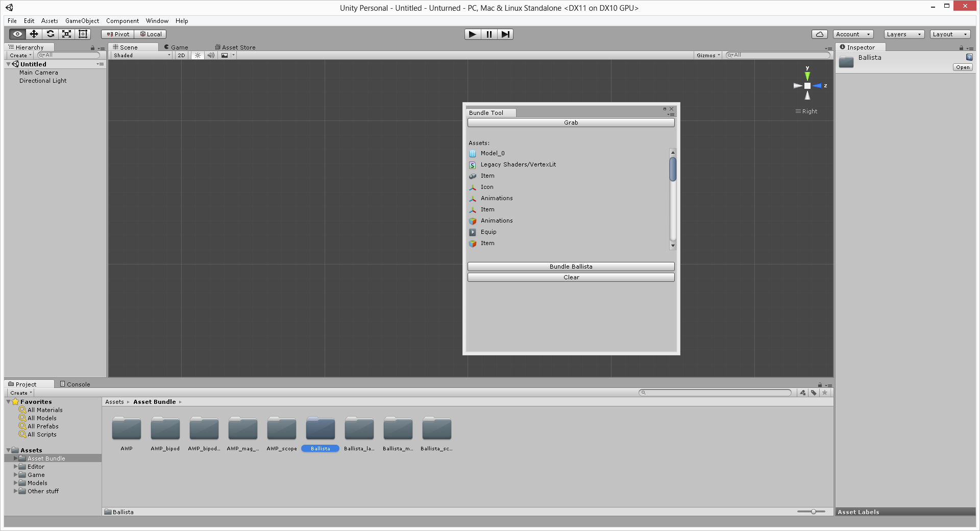Viewport: 980px width, 531px height.
Task: Collapse the Untitled scene in Hierarchy
Action: pyautogui.click(x=9, y=64)
